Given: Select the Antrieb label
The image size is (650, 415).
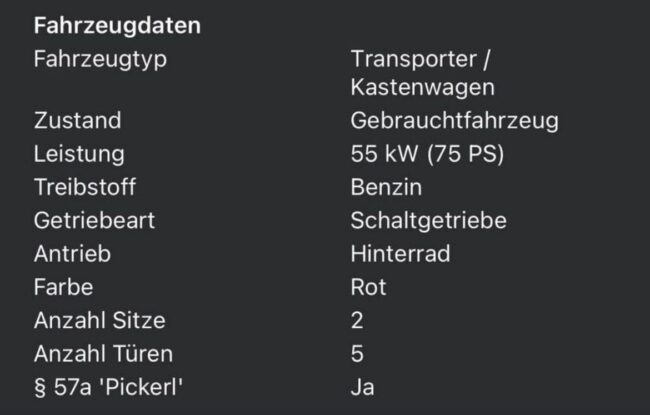Looking at the screenshot, I should tap(73, 254).
